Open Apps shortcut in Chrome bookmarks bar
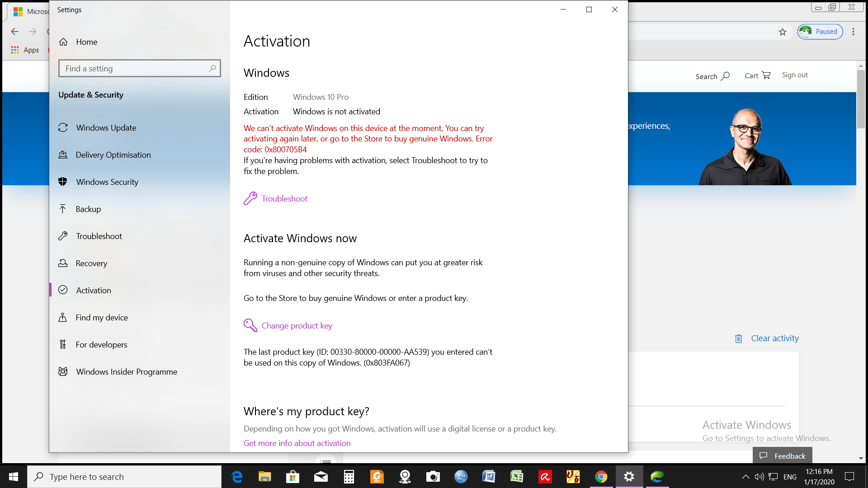868x488 pixels. (x=25, y=50)
